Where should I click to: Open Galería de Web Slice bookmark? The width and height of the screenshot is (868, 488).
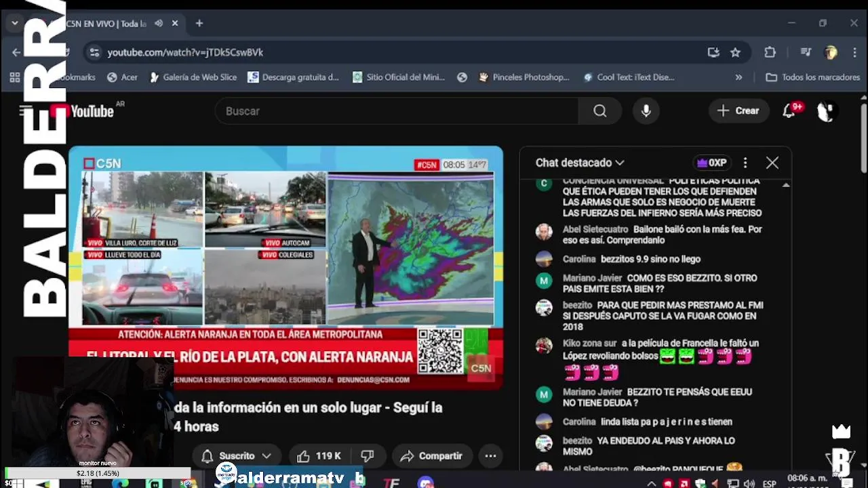(x=193, y=77)
